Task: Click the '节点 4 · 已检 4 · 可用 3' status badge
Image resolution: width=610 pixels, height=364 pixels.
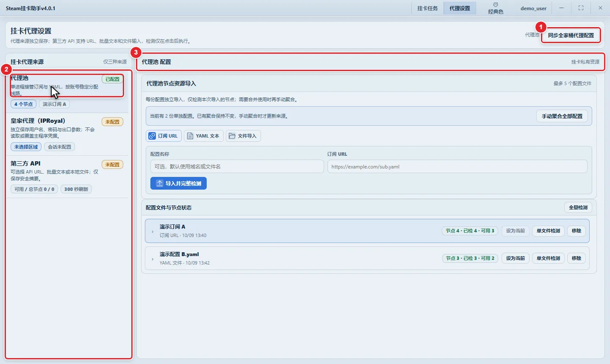Action: coord(470,231)
